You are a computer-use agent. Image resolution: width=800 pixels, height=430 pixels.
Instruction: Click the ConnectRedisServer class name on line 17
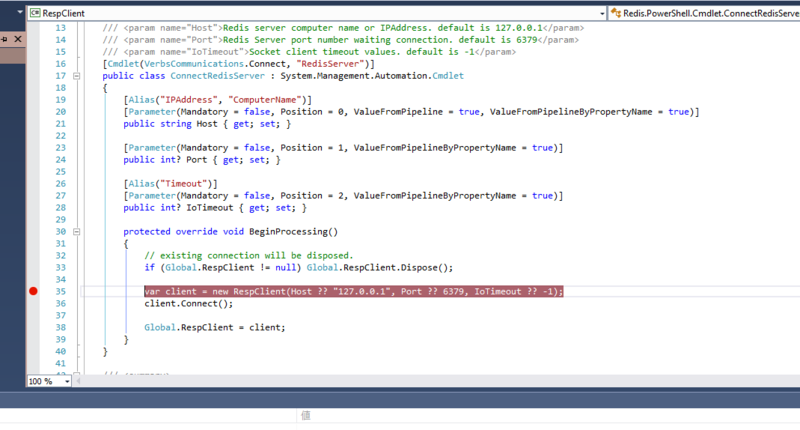[x=217, y=76]
